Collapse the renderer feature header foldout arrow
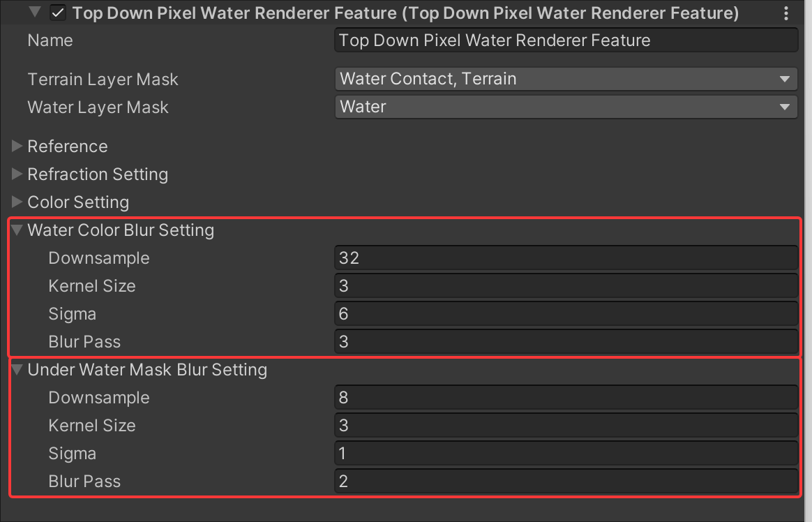Screen dimensions: 812x522 (x=35, y=13)
